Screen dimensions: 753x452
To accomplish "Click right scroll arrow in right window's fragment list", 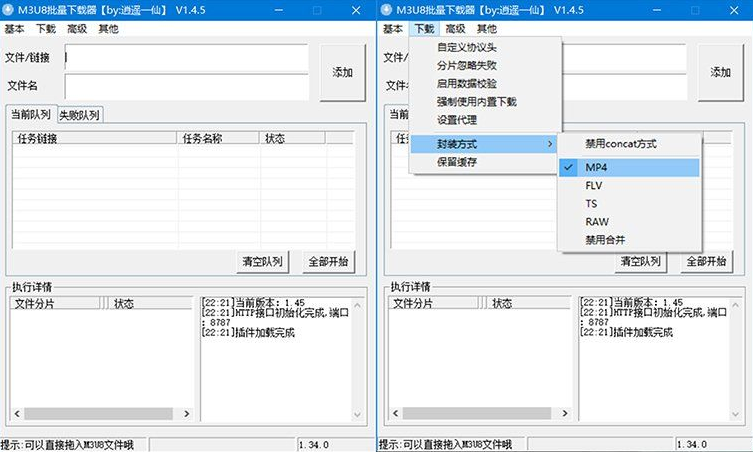I will 565,414.
